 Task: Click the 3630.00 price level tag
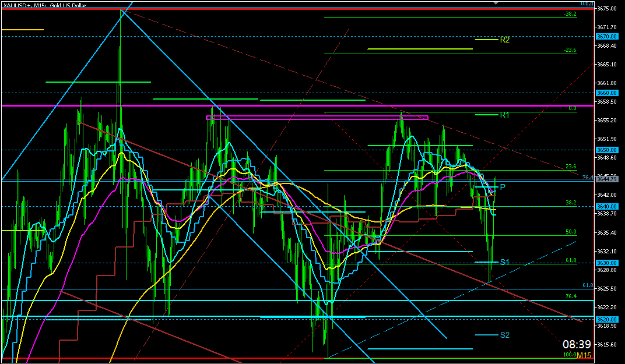606,263
